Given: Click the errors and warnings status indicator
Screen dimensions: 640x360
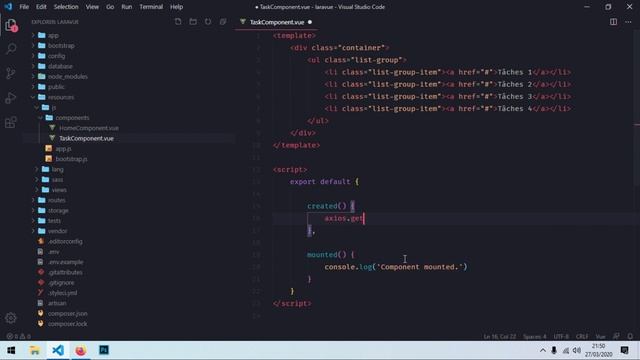Looking at the screenshot, I should coord(18,336).
